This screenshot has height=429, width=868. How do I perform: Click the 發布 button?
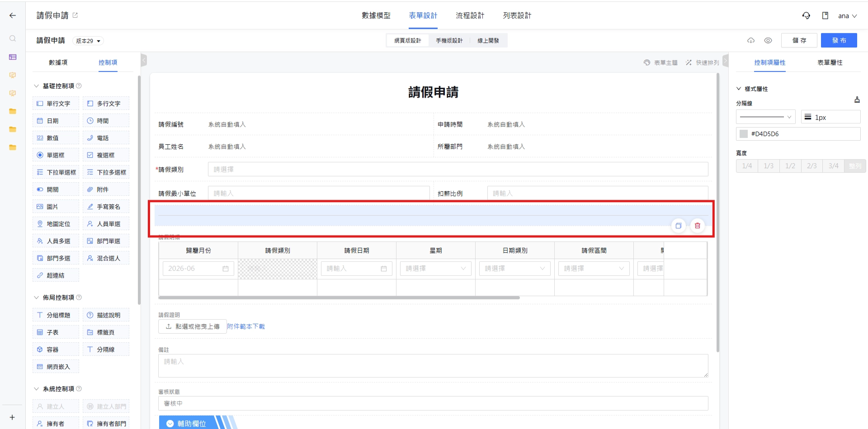point(839,41)
